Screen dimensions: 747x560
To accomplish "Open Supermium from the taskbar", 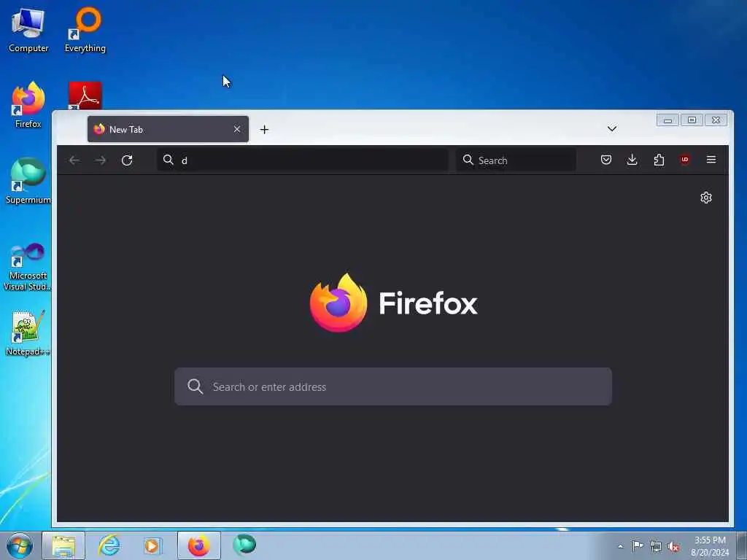I will point(244,545).
